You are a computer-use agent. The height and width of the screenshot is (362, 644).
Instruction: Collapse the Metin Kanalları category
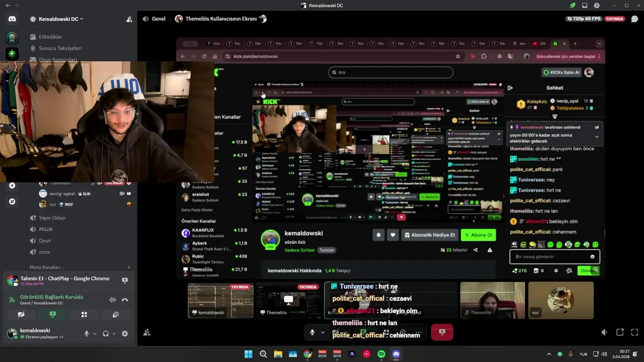[47, 267]
